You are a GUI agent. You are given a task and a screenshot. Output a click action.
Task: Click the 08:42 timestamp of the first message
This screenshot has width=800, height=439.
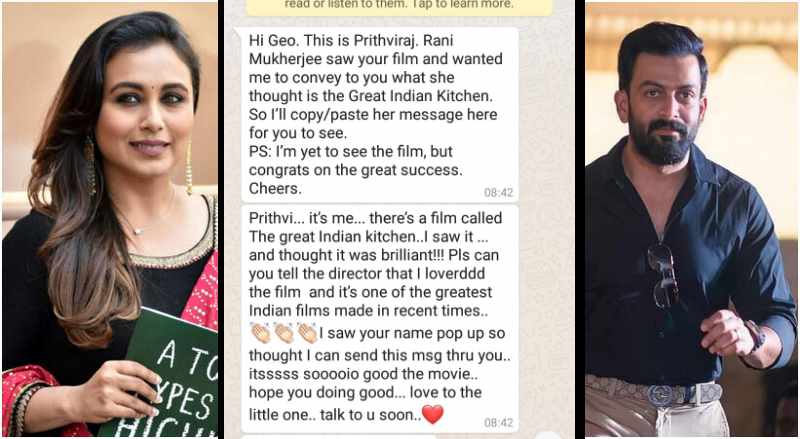(x=498, y=193)
